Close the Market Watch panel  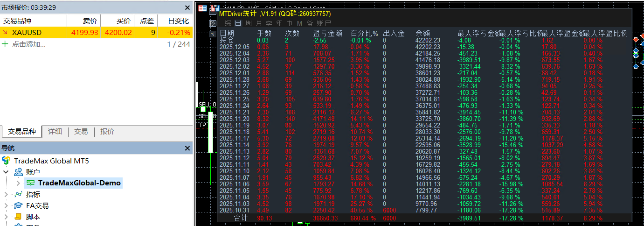coord(187,8)
